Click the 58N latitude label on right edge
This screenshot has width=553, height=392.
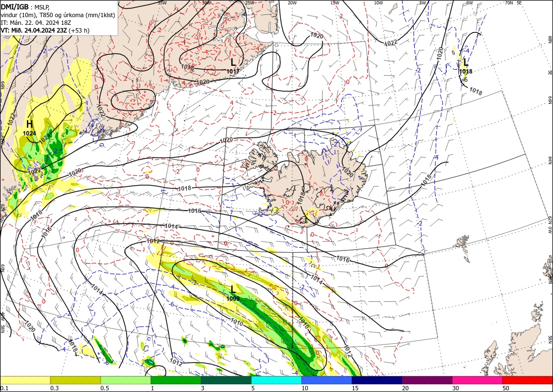coord(550,339)
